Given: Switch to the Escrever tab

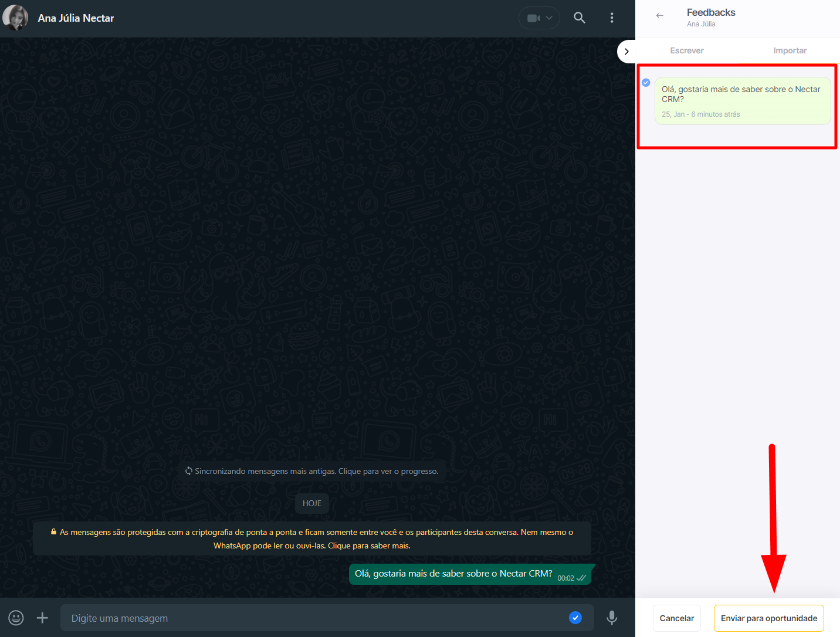Looking at the screenshot, I should [687, 50].
